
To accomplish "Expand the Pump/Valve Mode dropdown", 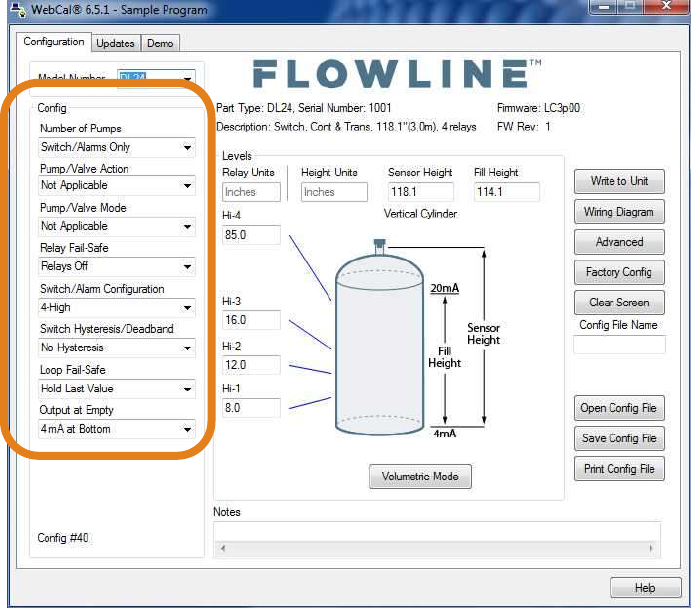I will (x=117, y=226).
